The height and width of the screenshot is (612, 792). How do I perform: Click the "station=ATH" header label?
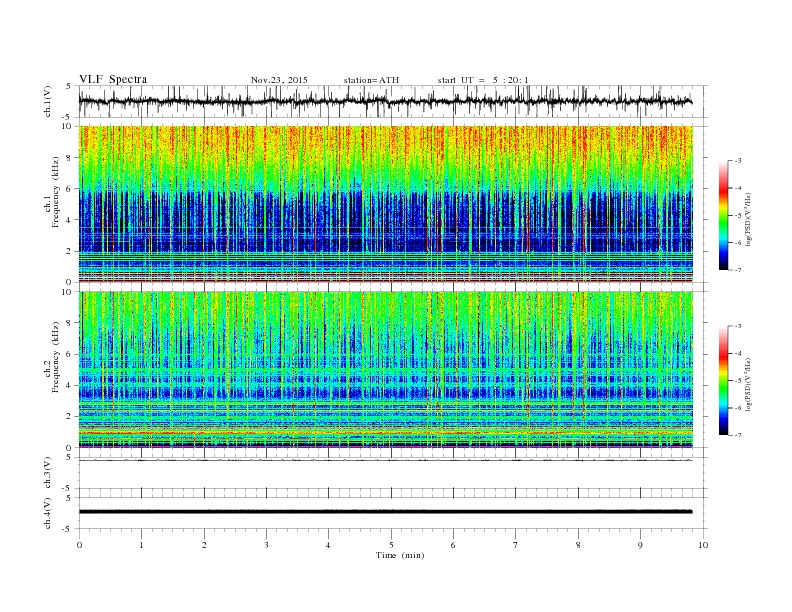coord(371,80)
